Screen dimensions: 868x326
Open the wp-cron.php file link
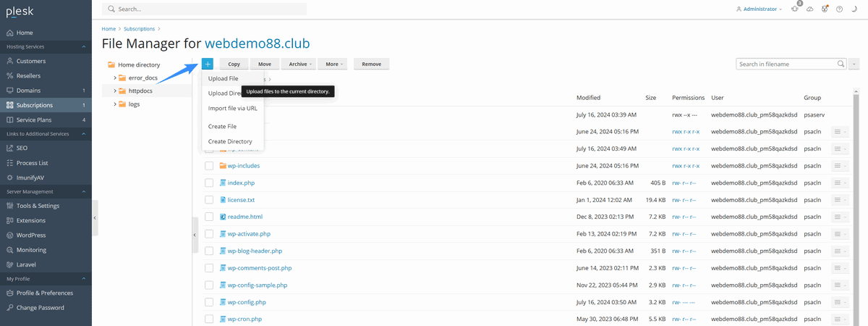click(x=244, y=319)
